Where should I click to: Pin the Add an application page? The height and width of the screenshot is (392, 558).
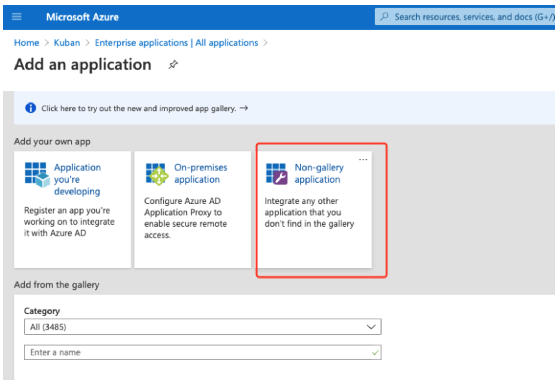(x=173, y=65)
